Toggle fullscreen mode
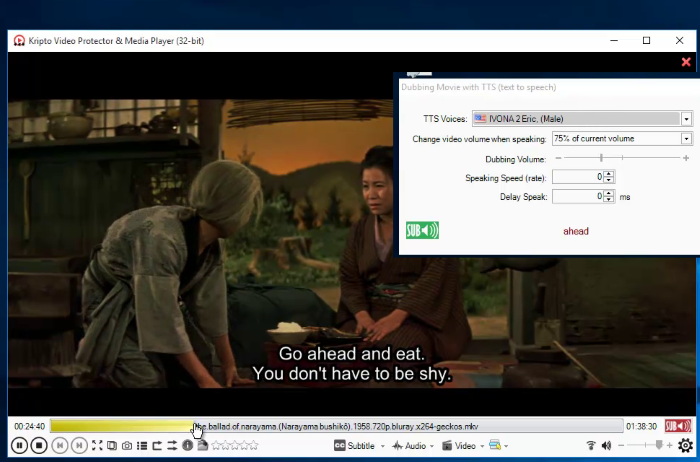Image resolution: width=700 pixels, height=462 pixels. pos(97,445)
